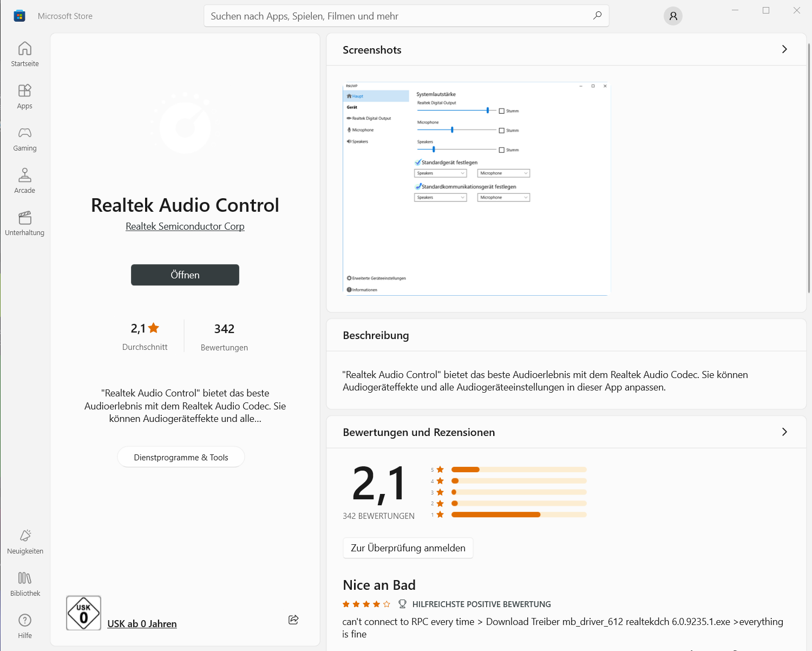Go to the Apps section
This screenshot has width=812, height=651.
[25, 96]
